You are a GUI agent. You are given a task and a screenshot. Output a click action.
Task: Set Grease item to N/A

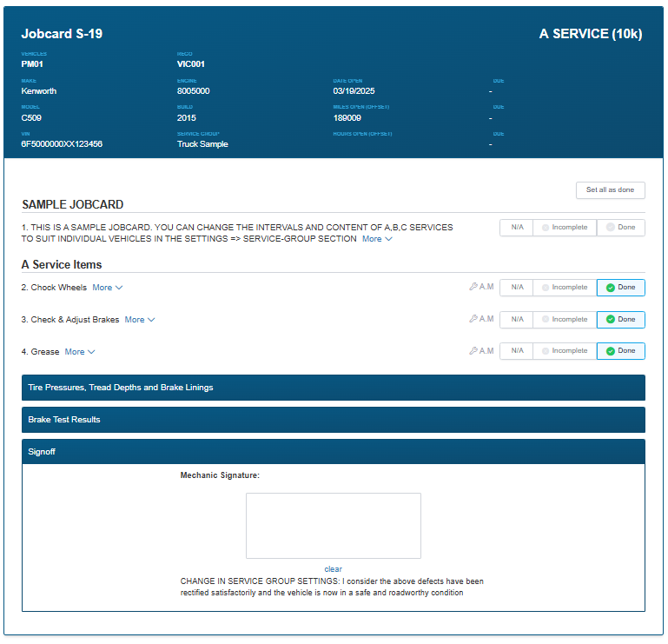pyautogui.click(x=517, y=351)
